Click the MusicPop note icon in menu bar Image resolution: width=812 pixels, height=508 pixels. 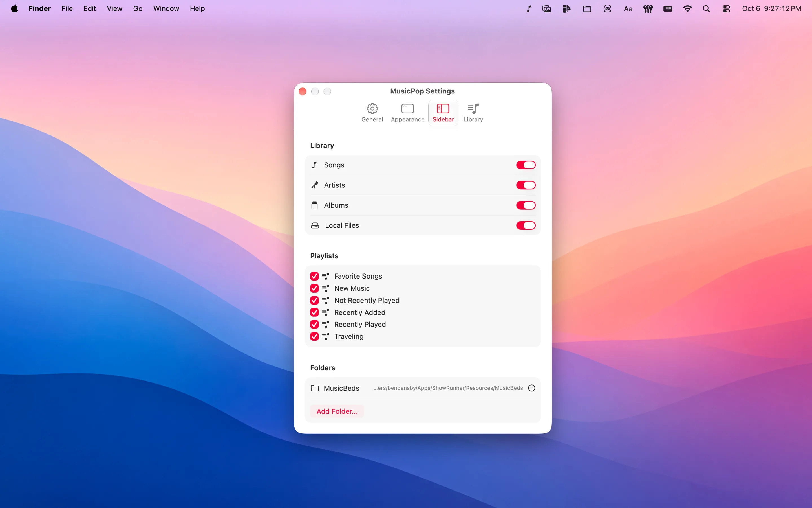[x=529, y=9]
